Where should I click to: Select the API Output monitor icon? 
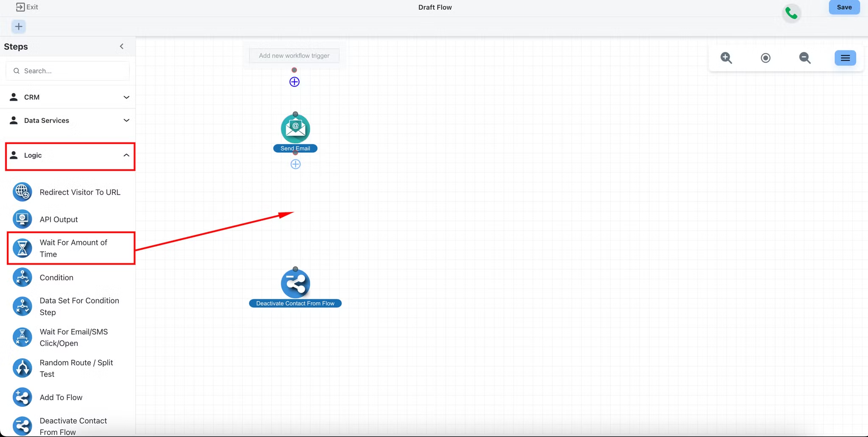pos(22,219)
